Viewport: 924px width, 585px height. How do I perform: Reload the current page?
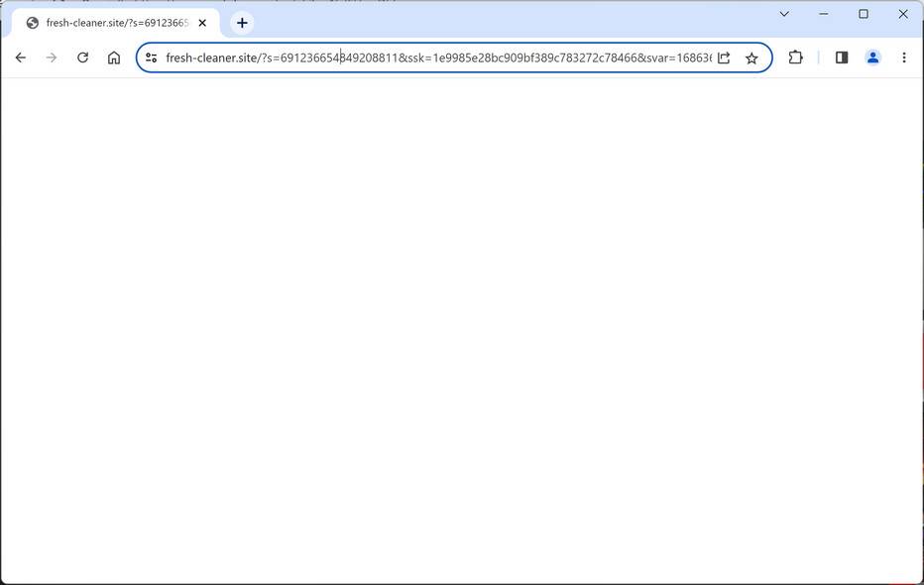[x=82, y=58]
